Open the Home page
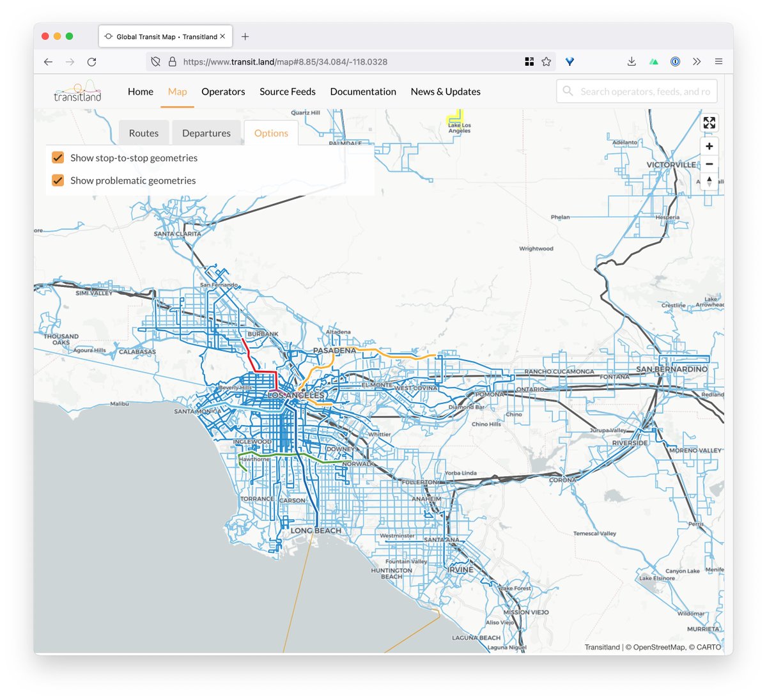 click(x=141, y=91)
